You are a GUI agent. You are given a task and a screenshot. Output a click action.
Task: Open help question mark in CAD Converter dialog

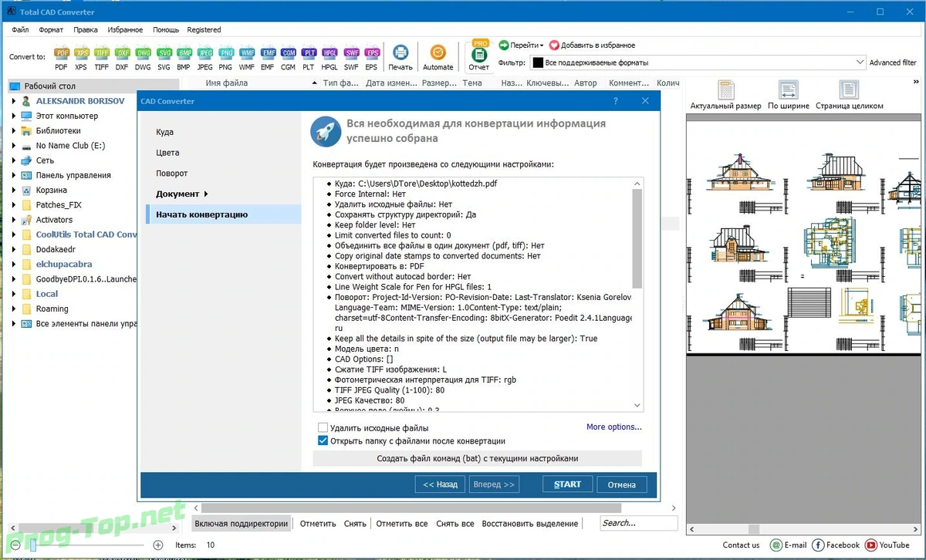[615, 101]
